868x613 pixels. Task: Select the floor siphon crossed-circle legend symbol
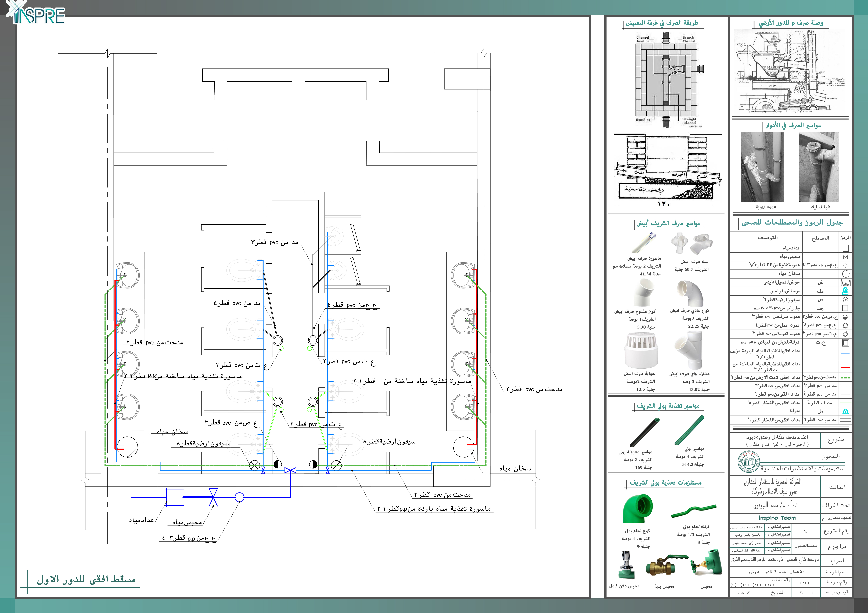[x=846, y=300]
